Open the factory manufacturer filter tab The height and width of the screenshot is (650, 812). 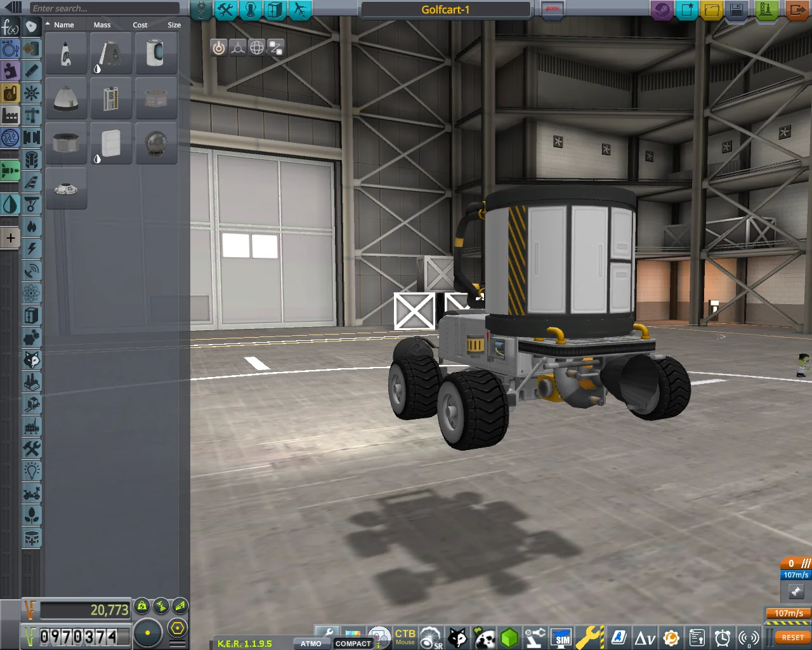point(10,116)
